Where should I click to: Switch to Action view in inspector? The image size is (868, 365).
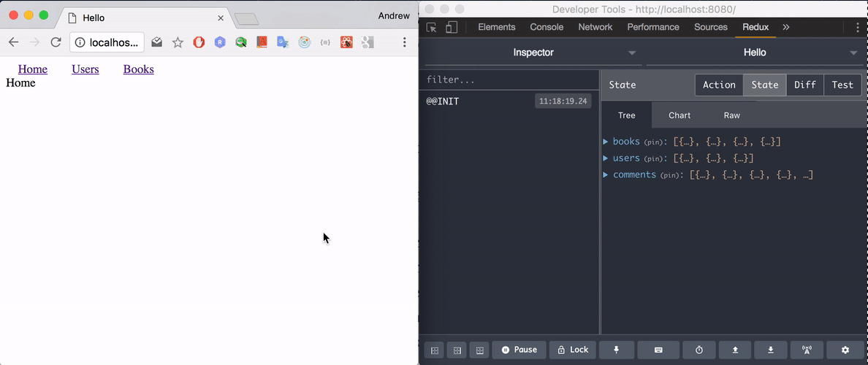[x=719, y=85]
